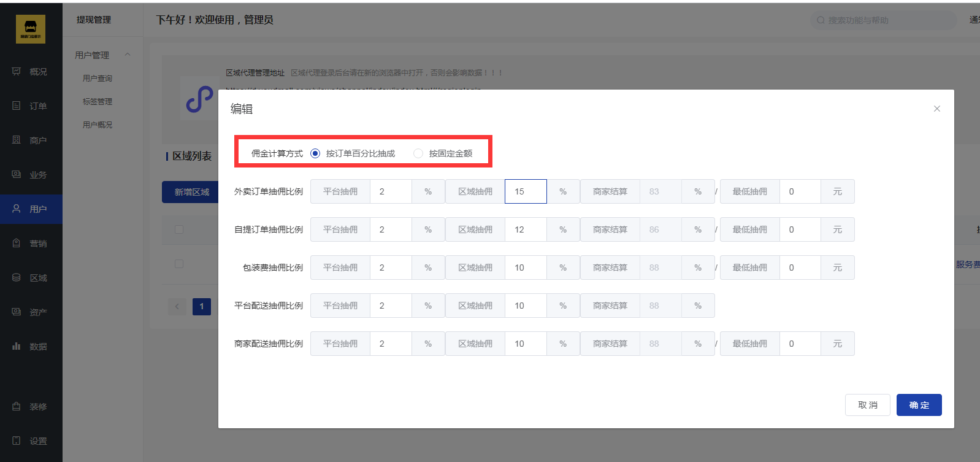Edit 包装费抽佣比例 最低抽佣 field
This screenshot has width=980, height=462.
[800, 268]
